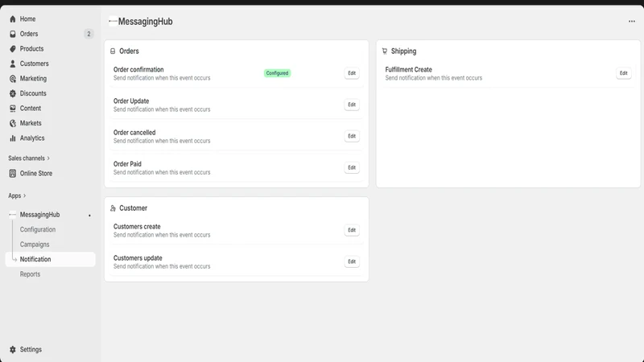Click the Customer section people icon
Viewport: 644px width, 362px height.
(x=113, y=208)
